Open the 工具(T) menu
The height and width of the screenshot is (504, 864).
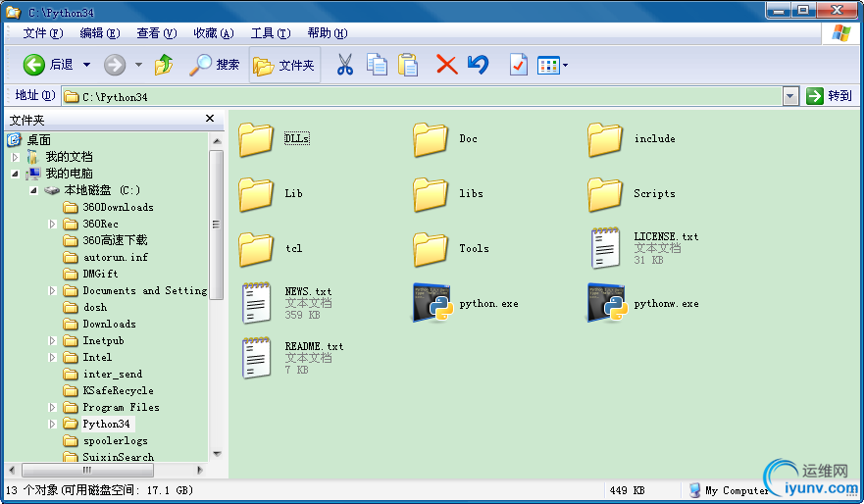(271, 33)
